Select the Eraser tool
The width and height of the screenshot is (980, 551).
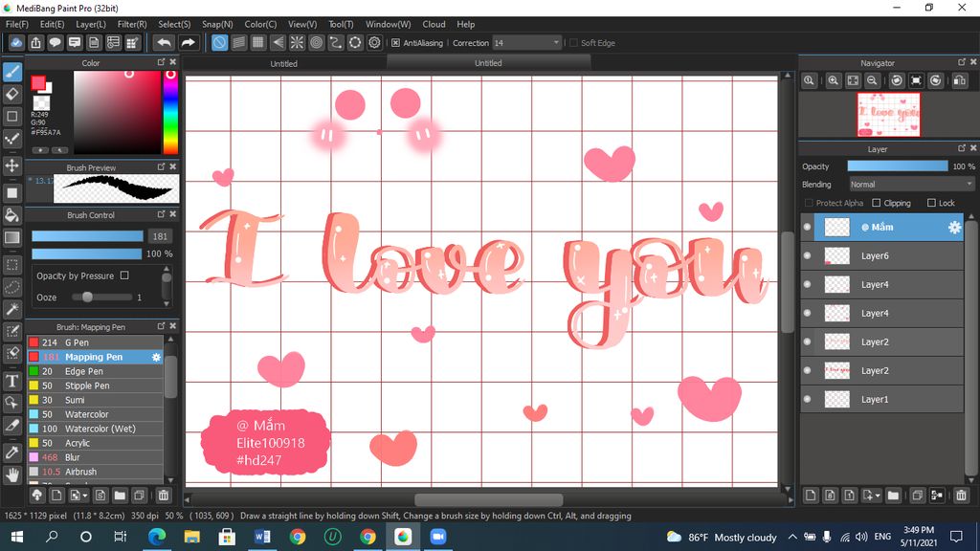(x=11, y=94)
